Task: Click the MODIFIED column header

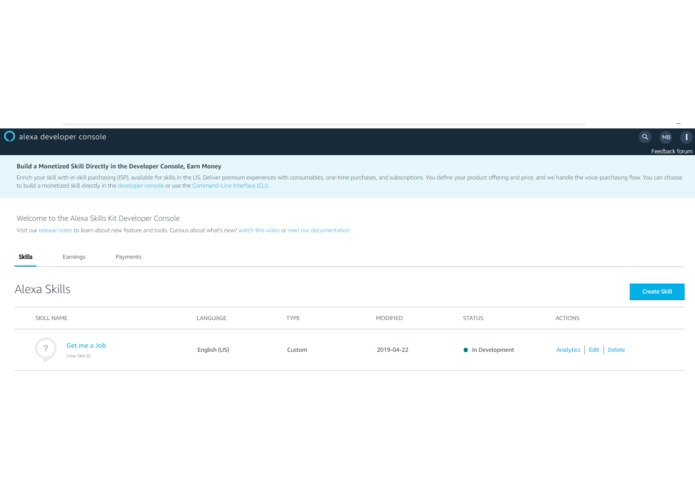Action: (x=389, y=318)
